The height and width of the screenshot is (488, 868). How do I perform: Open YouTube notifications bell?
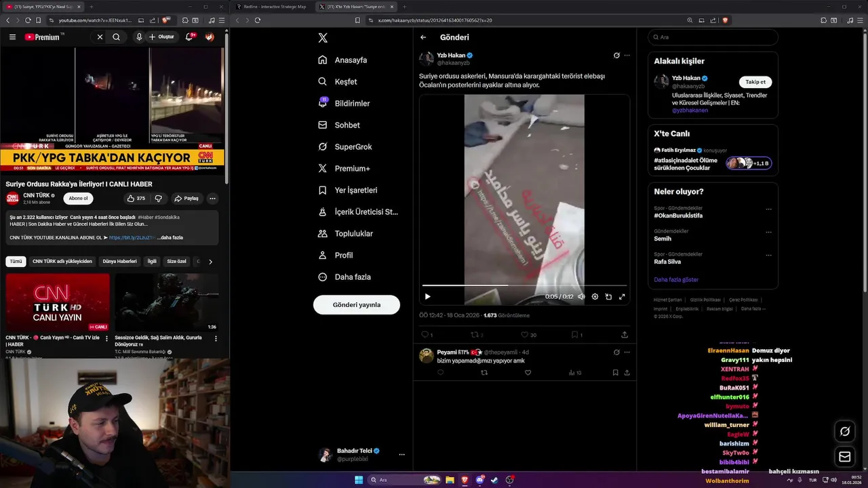pos(190,37)
